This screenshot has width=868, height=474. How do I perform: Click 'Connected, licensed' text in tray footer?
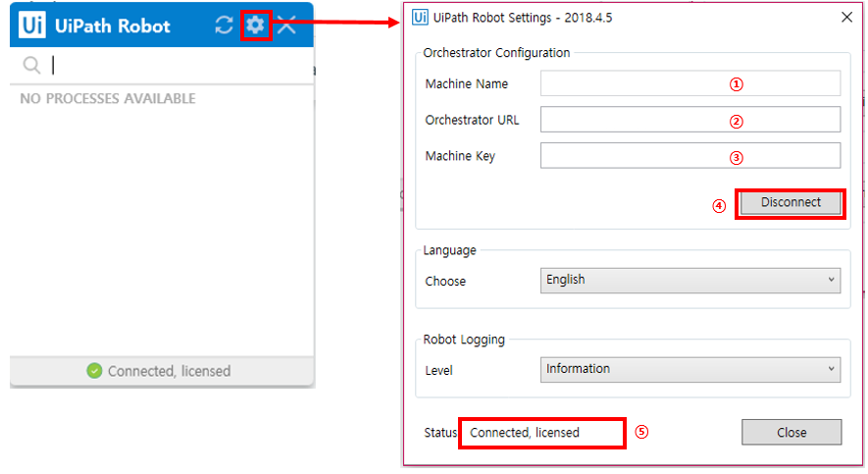pos(169,371)
